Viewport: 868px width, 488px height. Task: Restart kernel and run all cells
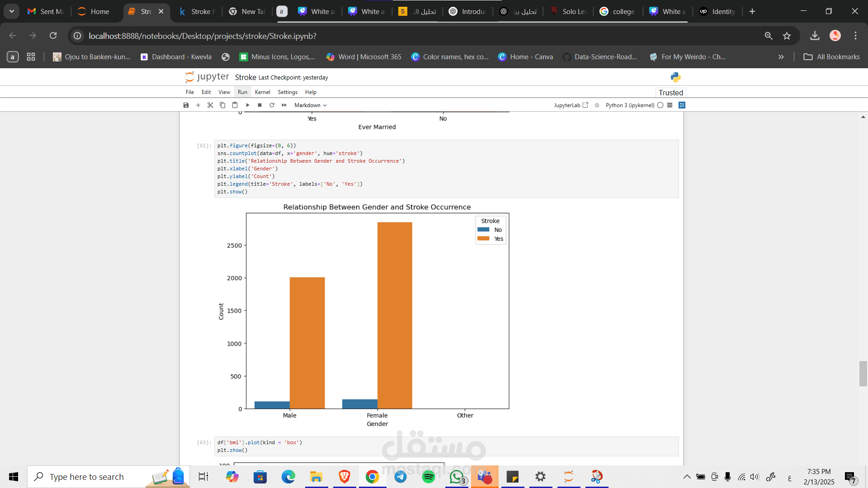[x=284, y=105]
